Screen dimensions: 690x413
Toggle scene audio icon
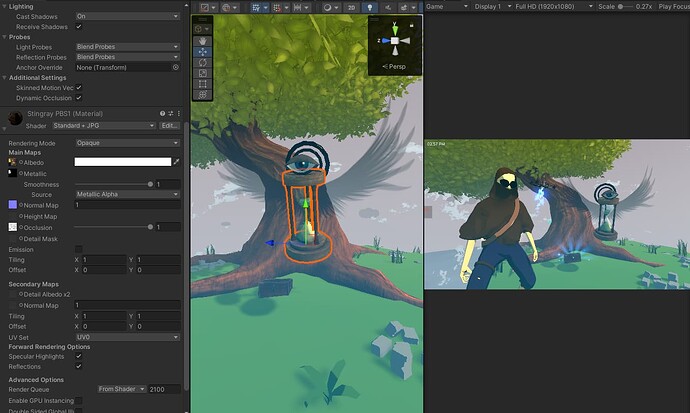[388, 7]
